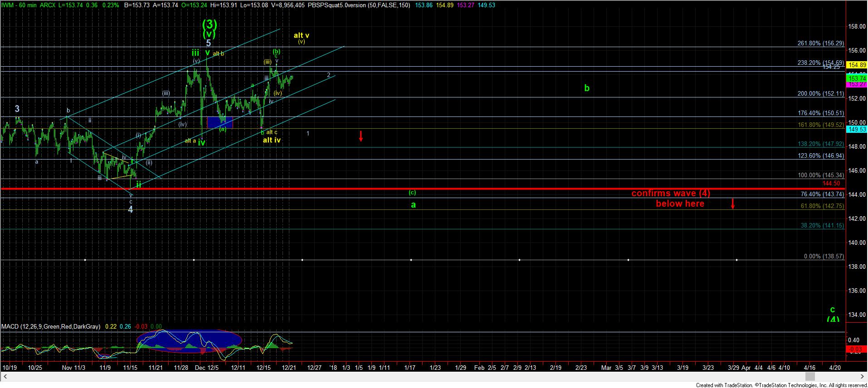
Task: Select the blue rectangle near label (a)
Action: (x=219, y=122)
